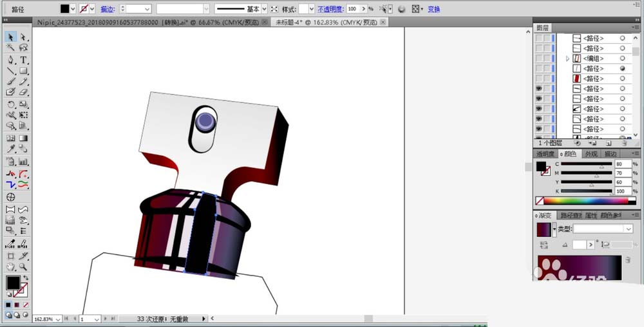Show the hidden red-thumbnail 路径 layer
644x327 pixels.
pos(538,79)
